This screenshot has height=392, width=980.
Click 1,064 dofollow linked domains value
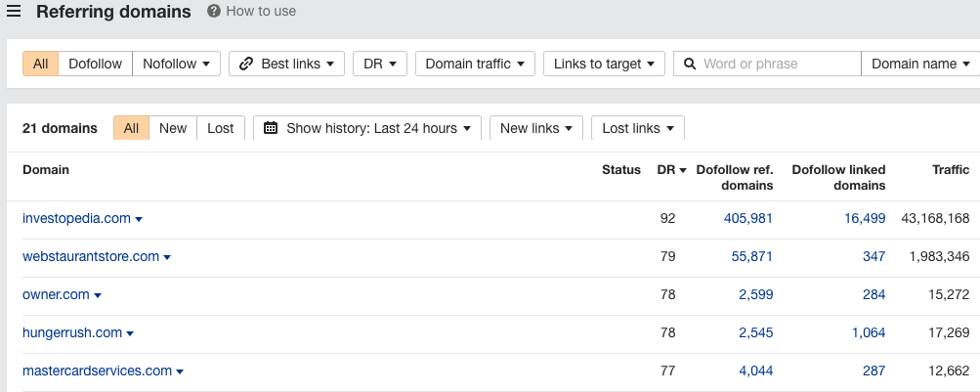click(x=869, y=332)
